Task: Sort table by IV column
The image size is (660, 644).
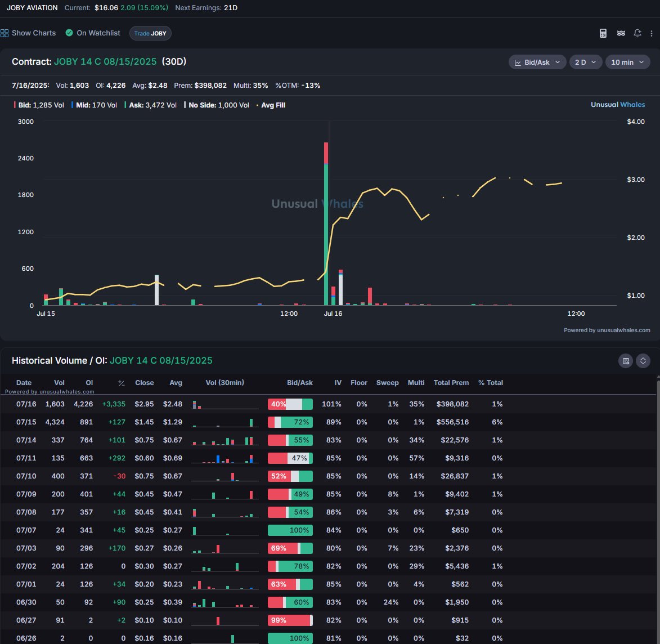Action: click(338, 382)
